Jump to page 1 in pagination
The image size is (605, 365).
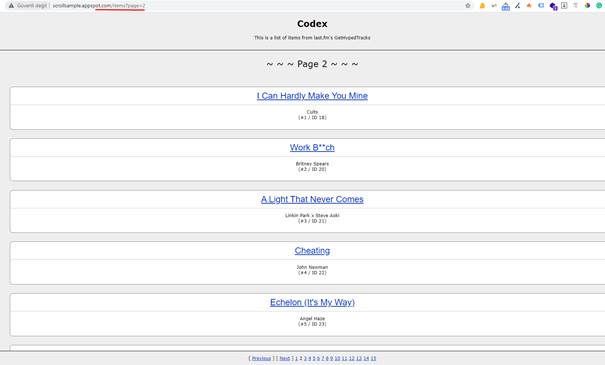coord(296,358)
